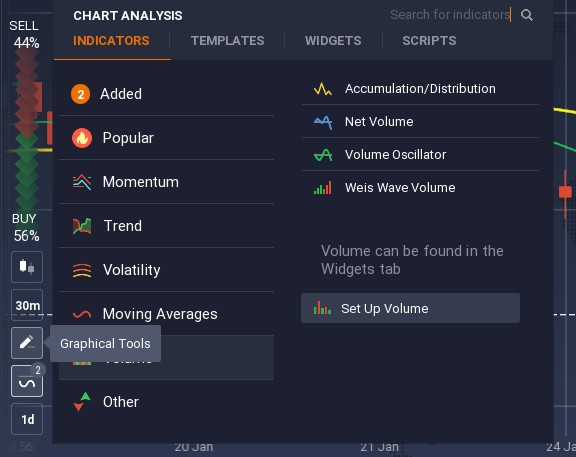The height and width of the screenshot is (457, 576).
Task: Click the Set Up Volume button
Action: pos(410,308)
